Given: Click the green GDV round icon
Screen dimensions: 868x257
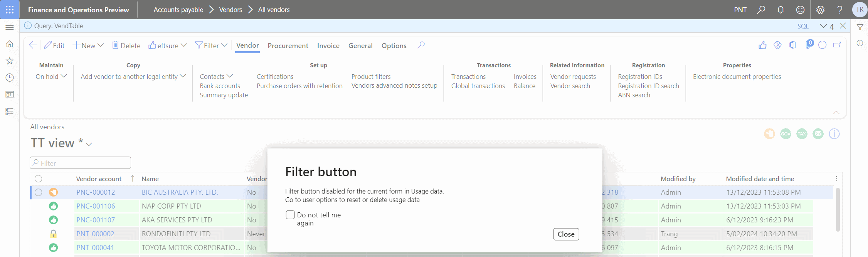Looking at the screenshot, I should tap(786, 134).
